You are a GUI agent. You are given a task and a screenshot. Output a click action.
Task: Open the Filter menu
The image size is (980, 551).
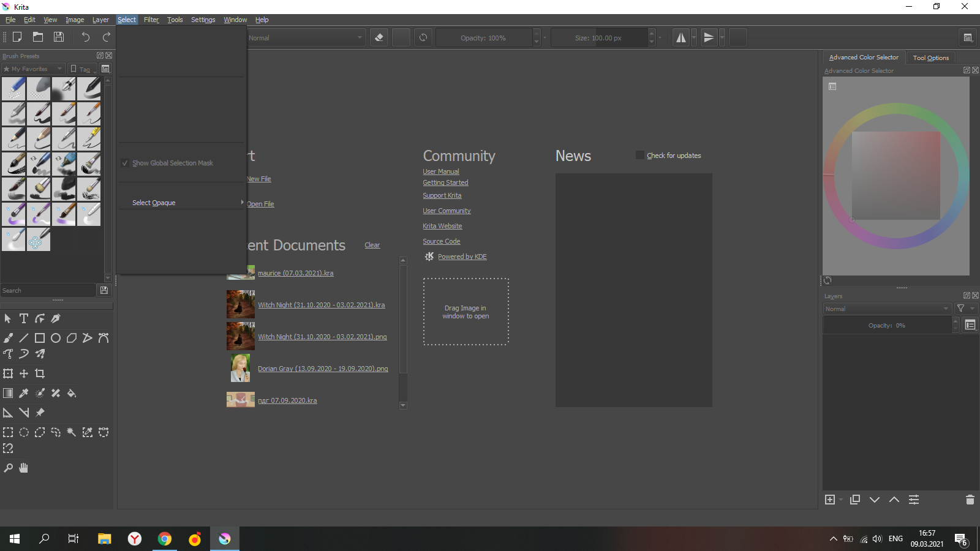pos(151,20)
